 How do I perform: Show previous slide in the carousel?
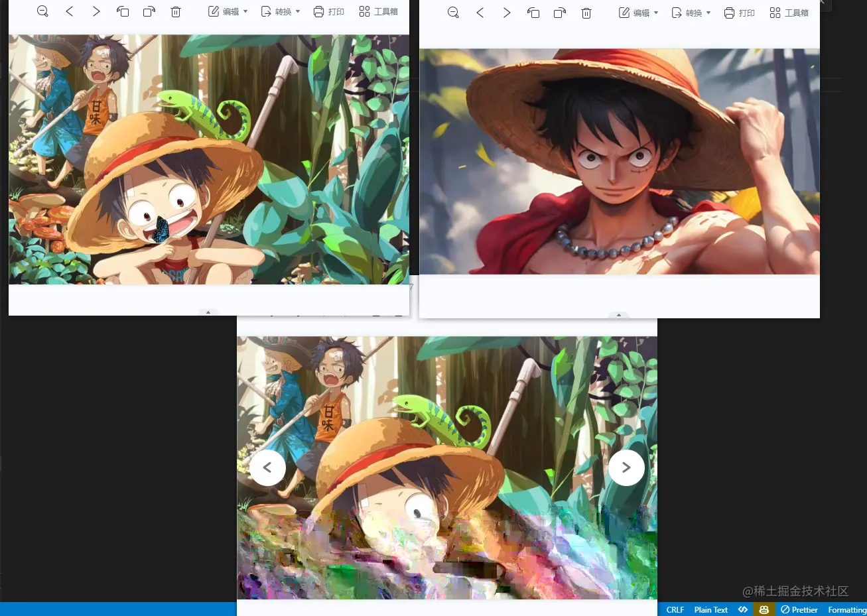[267, 467]
